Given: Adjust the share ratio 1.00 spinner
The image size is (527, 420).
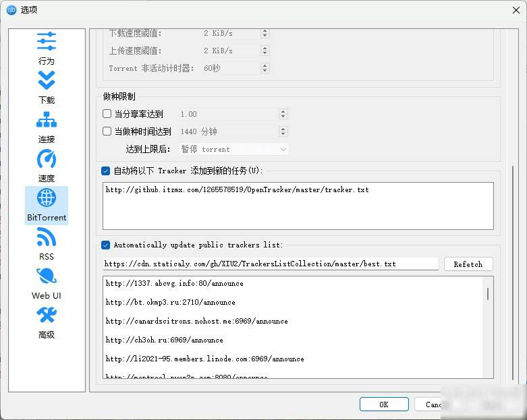Looking at the screenshot, I should point(283,114).
